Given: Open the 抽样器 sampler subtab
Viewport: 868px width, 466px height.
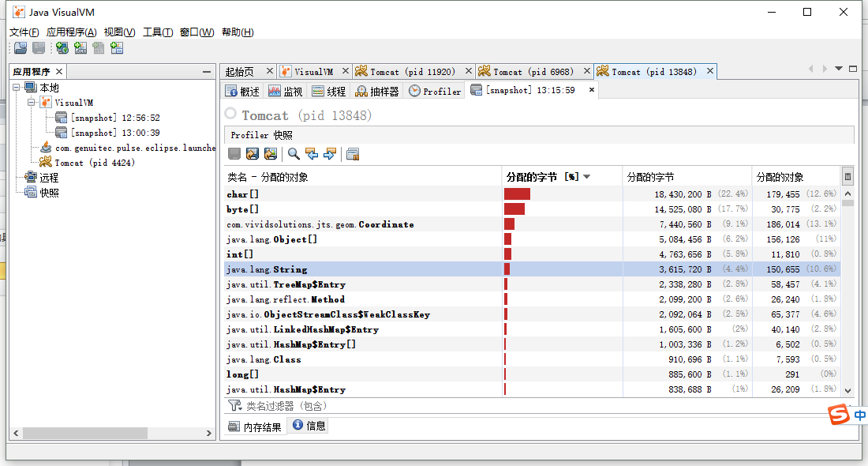Looking at the screenshot, I should coord(377,92).
